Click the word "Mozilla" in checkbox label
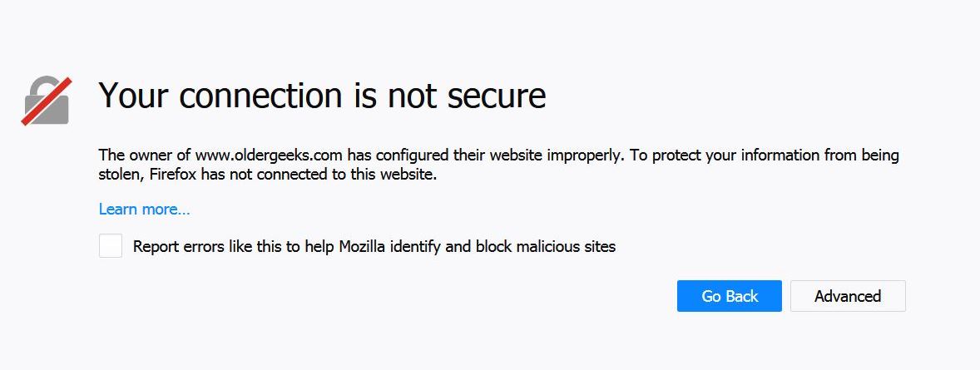 366,246
